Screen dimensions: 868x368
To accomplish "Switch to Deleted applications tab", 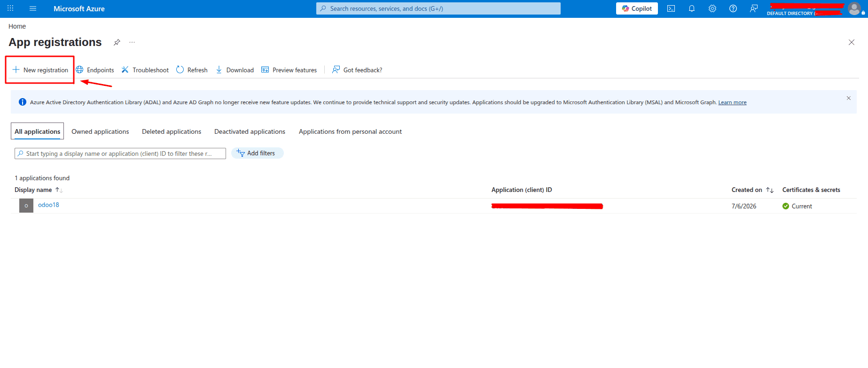I will [x=172, y=131].
